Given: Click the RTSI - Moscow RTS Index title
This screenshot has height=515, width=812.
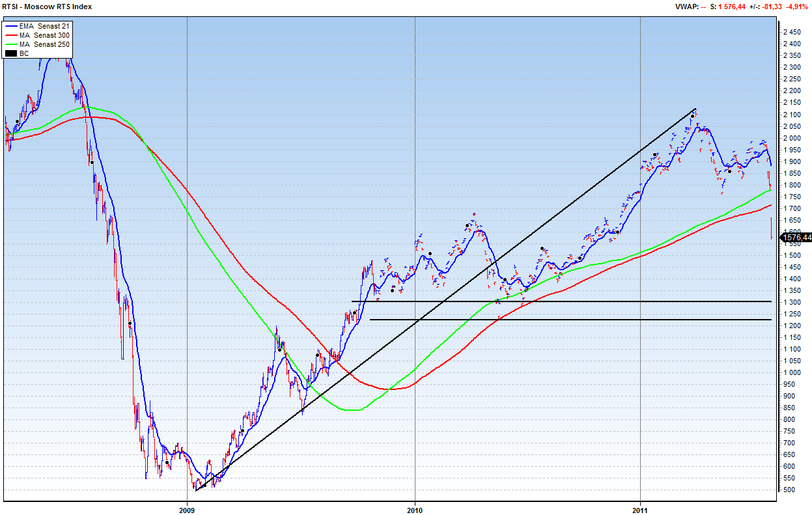Looking at the screenshot, I should point(48,7).
